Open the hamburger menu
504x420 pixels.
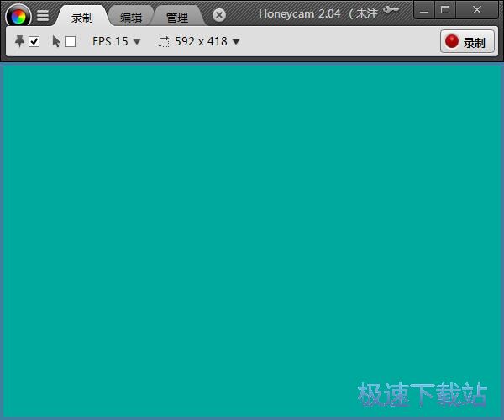43,15
